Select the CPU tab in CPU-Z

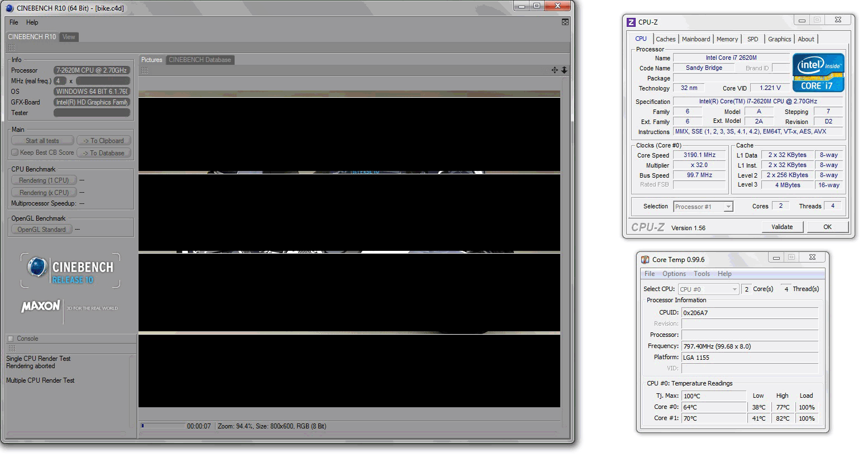(641, 39)
